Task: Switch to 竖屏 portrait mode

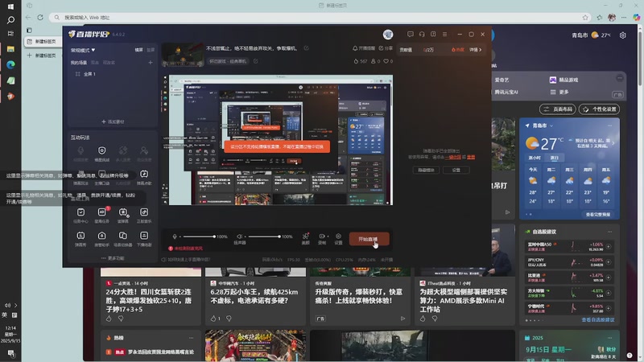Action: tap(151, 50)
